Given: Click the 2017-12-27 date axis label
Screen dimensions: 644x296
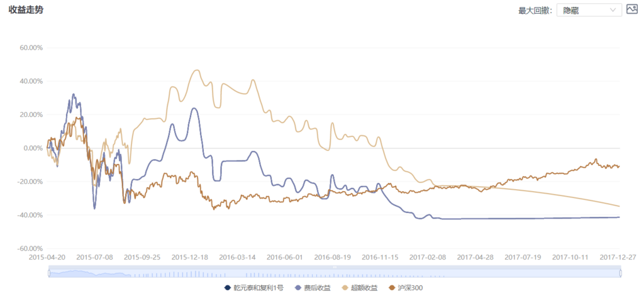Looking at the screenshot, I should tap(619, 257).
